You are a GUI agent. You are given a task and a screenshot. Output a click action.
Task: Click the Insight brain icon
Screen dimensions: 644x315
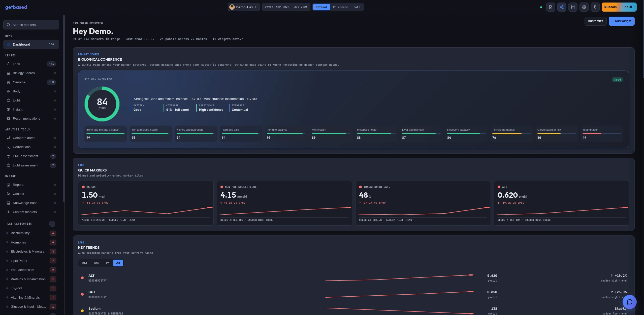8,110
